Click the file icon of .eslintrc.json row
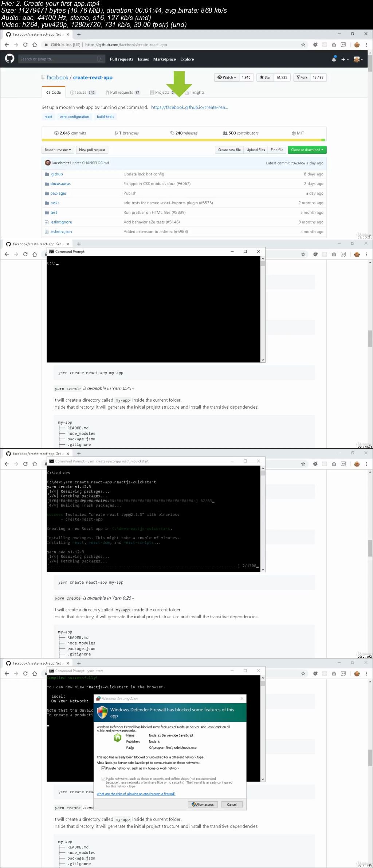The image size is (373, 868). [x=47, y=231]
